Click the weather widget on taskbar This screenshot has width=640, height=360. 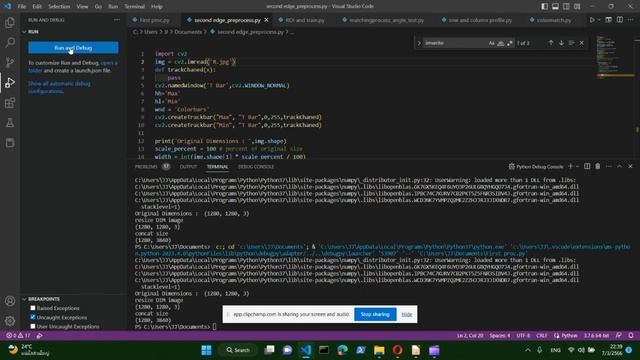click(29, 350)
